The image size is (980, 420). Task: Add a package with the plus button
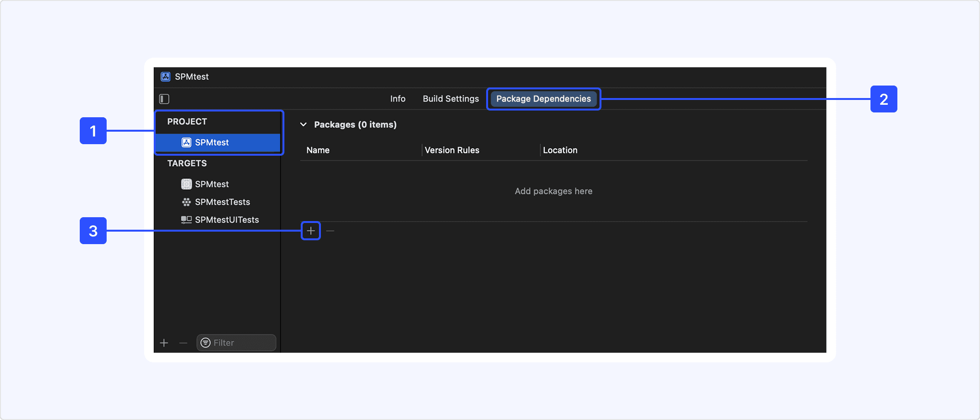(x=311, y=231)
